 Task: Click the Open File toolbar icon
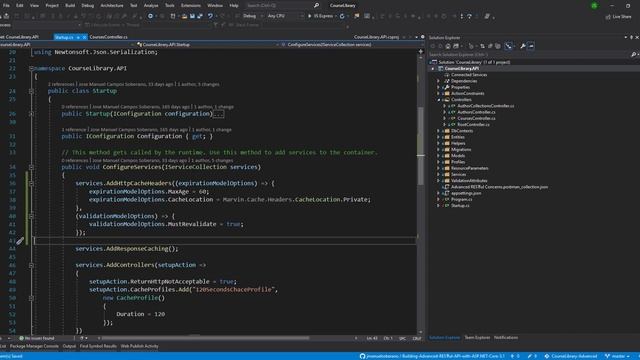click(x=184, y=16)
